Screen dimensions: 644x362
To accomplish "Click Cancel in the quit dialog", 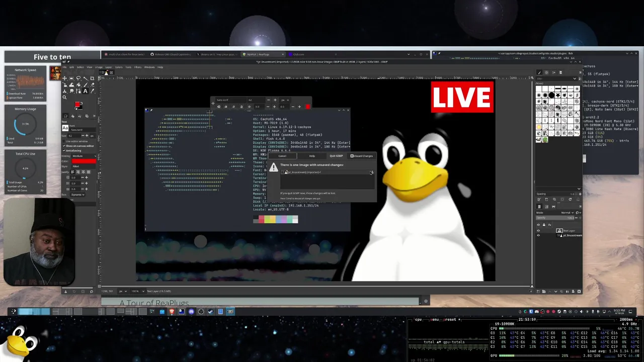I will [x=282, y=156].
